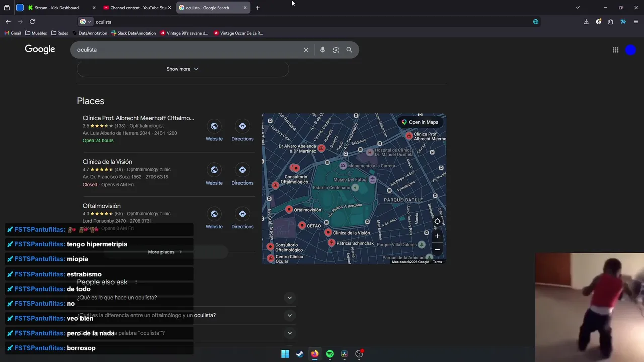Get Directions to Oftalmovisión
644x362 pixels.
tap(243, 218)
